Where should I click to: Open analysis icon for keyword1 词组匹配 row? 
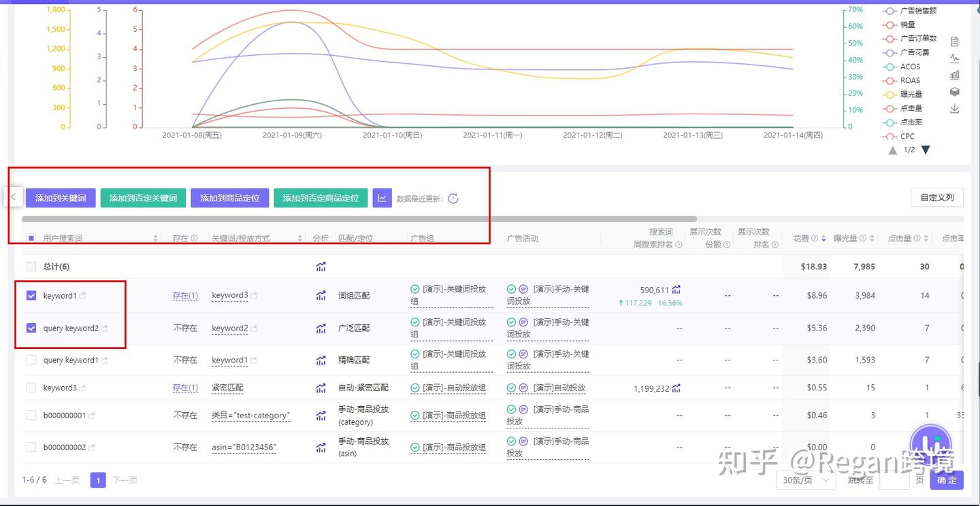pos(321,296)
